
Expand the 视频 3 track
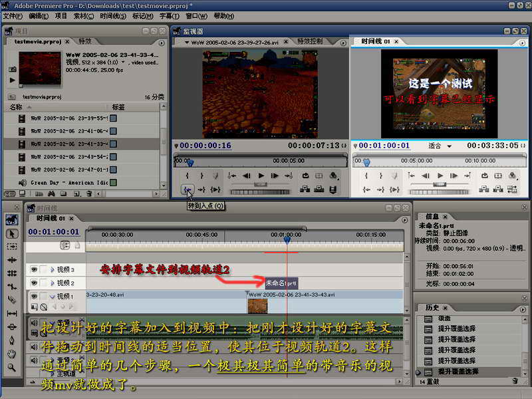coord(53,270)
